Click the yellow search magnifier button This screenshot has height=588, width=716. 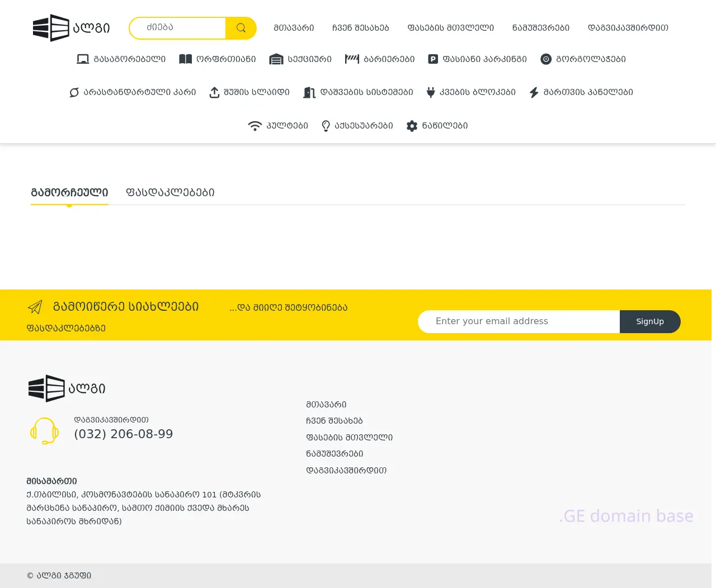[241, 28]
